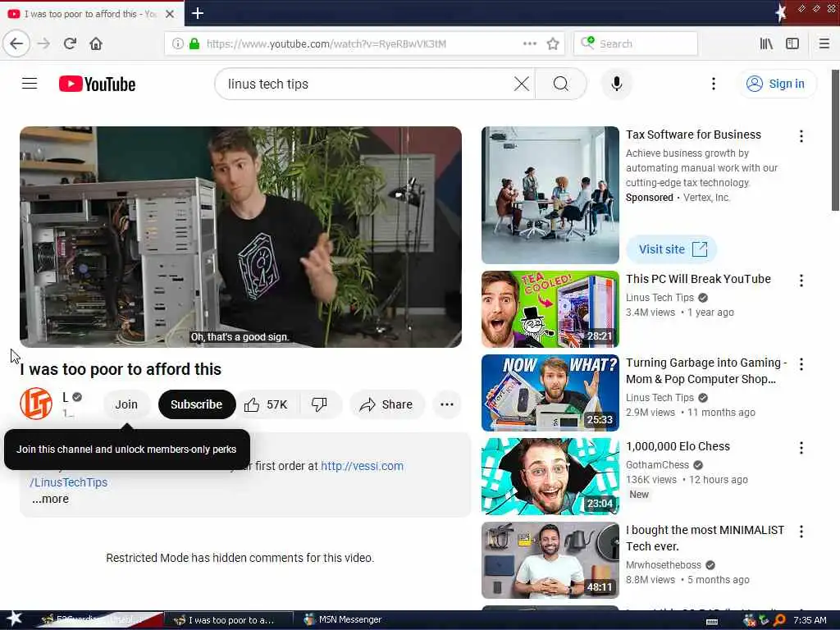Open options for 'Turning Garbage into Gaming'

(801, 364)
